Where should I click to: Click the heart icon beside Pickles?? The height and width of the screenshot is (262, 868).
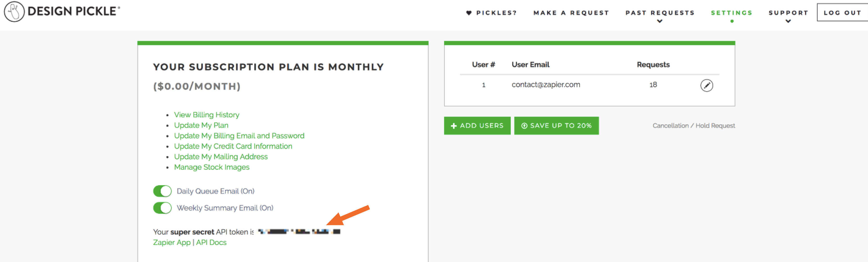coord(468,13)
